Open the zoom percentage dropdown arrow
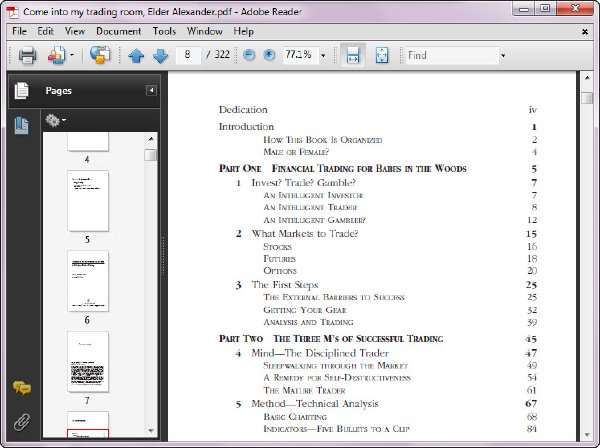Screen dimensions: 600x448 click(x=323, y=56)
